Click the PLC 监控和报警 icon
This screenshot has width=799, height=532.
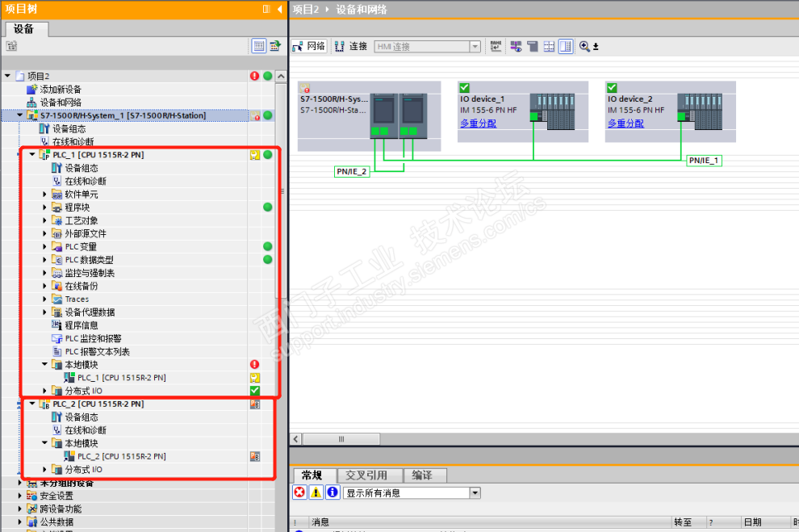pyautogui.click(x=56, y=338)
